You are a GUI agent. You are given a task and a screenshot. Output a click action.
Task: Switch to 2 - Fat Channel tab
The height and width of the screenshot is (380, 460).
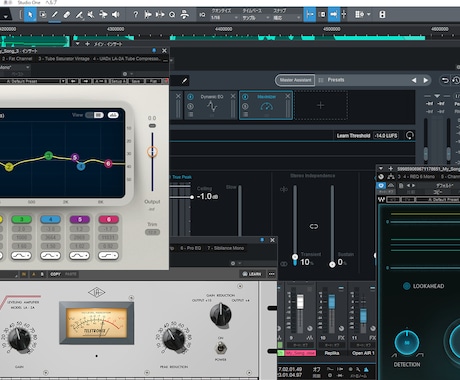coord(17,59)
